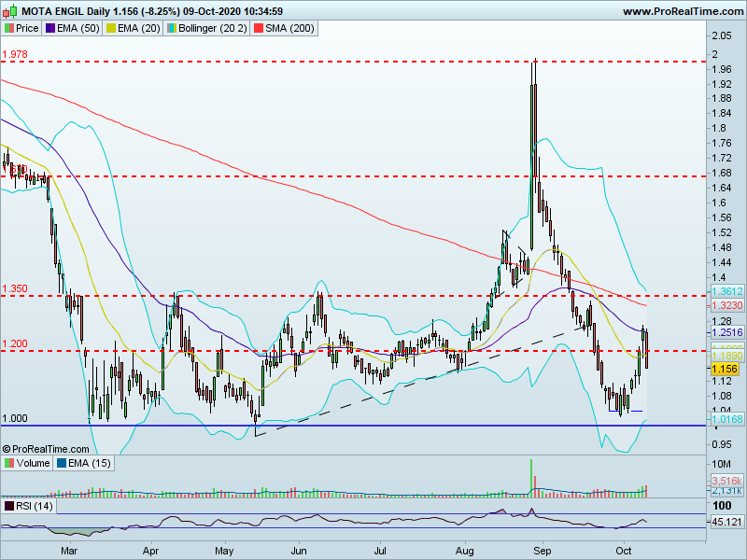Click the 1.96 price axis label

coord(722,69)
